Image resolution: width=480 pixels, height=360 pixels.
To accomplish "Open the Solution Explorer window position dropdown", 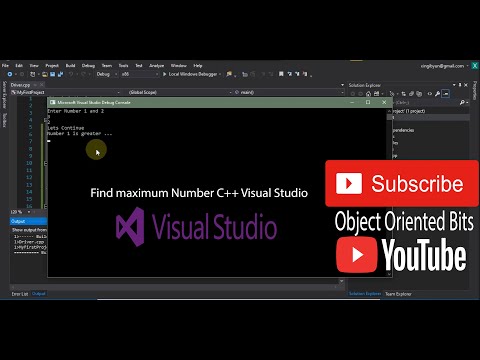I will tap(454, 85).
